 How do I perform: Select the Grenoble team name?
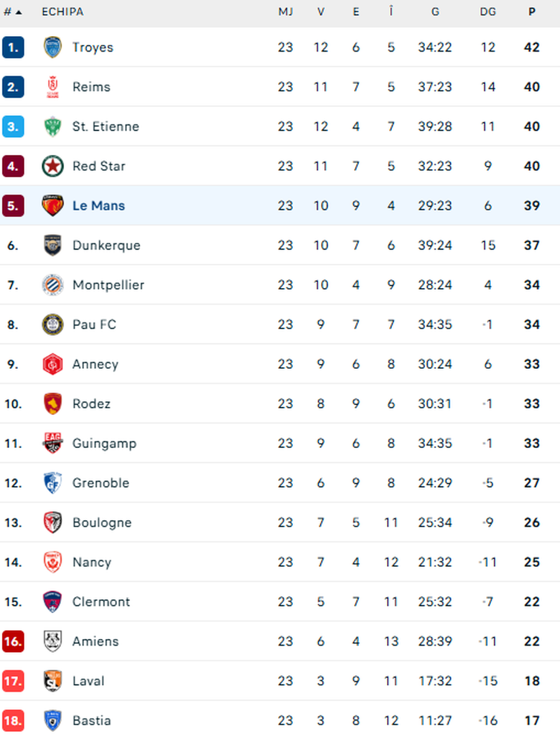pyautogui.click(x=101, y=483)
